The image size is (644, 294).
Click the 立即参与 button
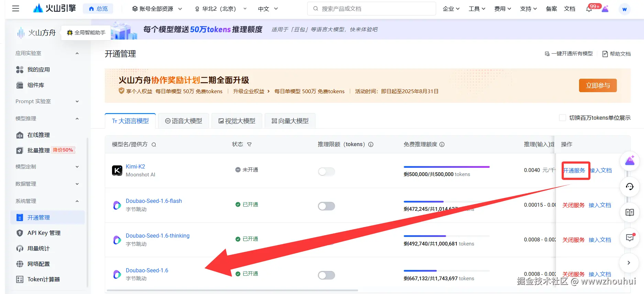(598, 85)
